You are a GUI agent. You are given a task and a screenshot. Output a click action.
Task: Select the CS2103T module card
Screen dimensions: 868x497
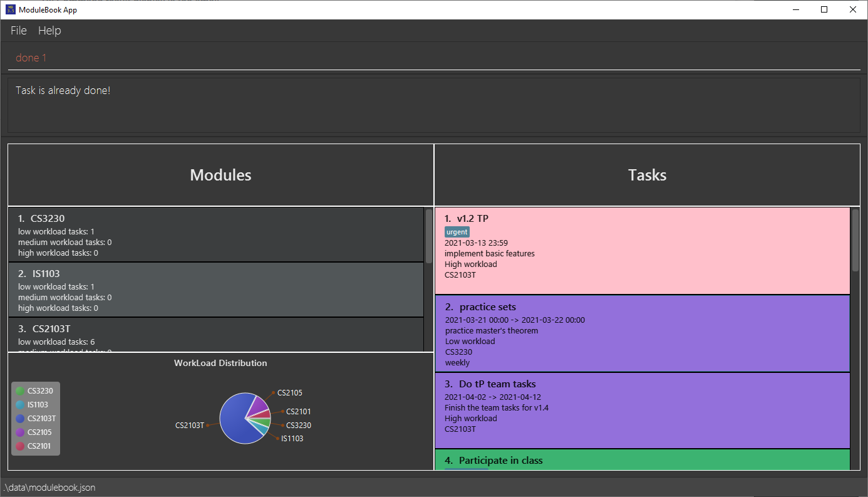[x=216, y=335]
